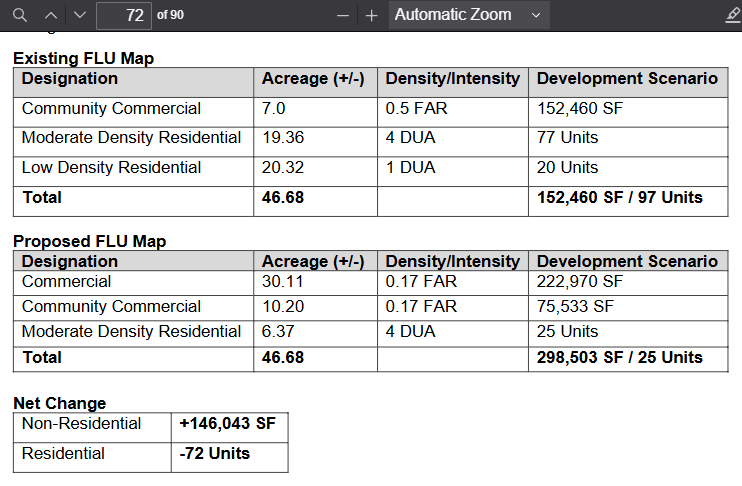Image resolution: width=742 pixels, height=486 pixels.
Task: Go to previous page arrow
Action: pos(51,15)
